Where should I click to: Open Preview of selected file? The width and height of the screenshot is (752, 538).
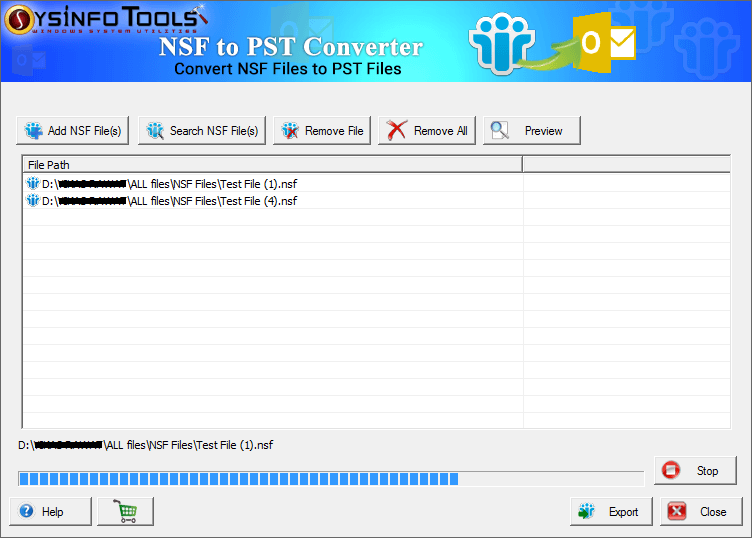click(x=532, y=130)
